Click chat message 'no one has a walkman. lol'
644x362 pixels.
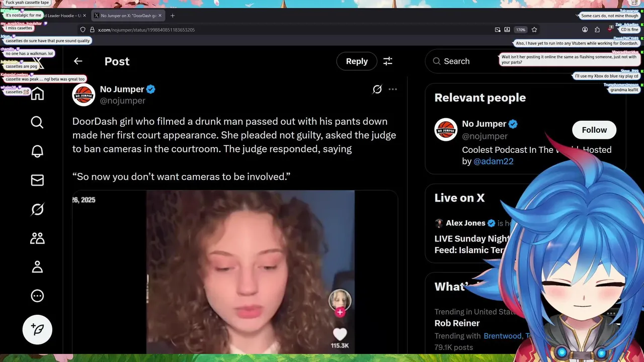[29, 53]
